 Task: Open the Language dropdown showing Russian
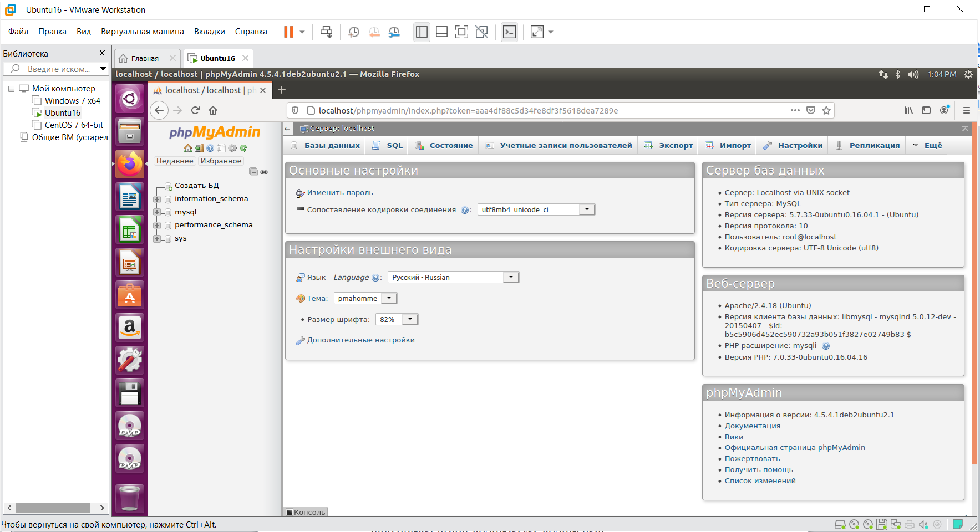[x=453, y=277]
